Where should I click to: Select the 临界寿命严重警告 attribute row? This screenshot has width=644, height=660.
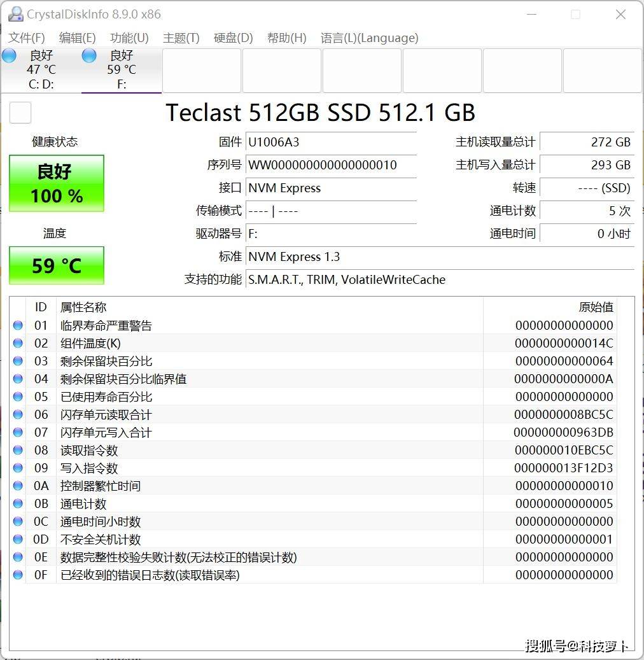(313, 325)
